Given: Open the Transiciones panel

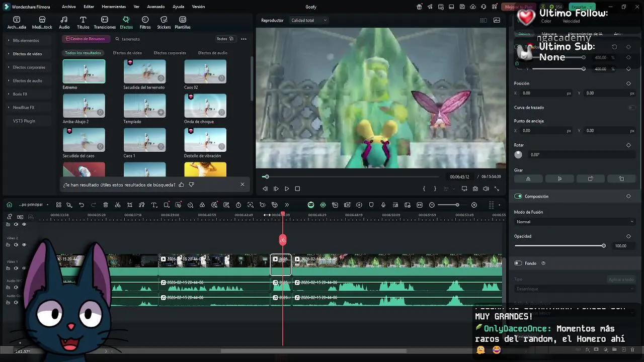Looking at the screenshot, I should point(105,23).
